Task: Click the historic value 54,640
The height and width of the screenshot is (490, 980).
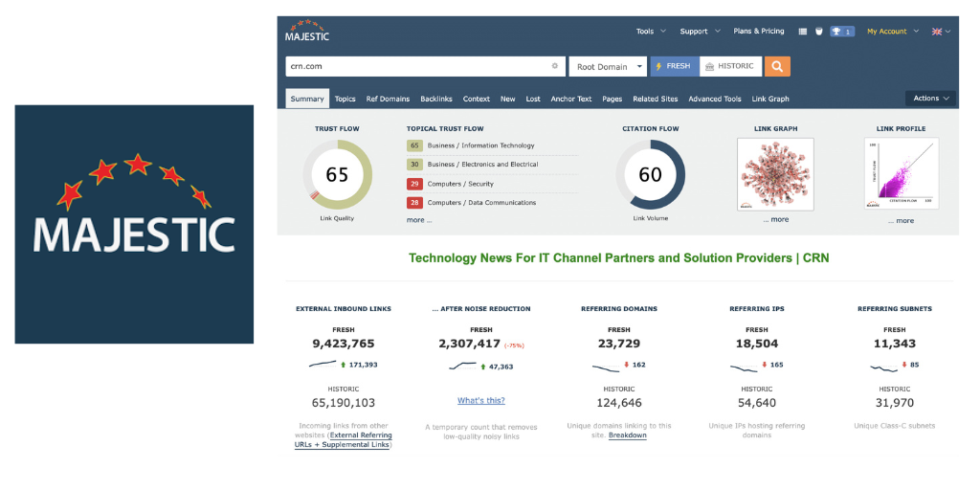Action: tap(757, 403)
